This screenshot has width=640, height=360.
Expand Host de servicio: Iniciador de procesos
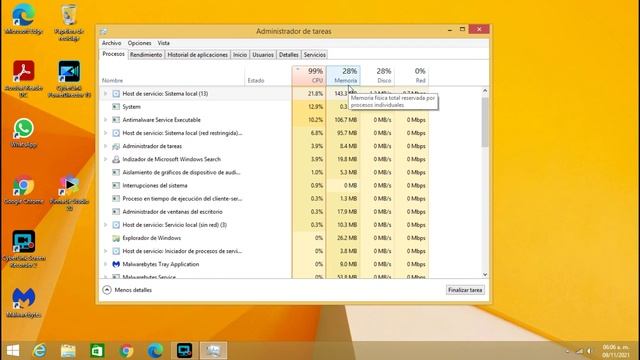click(x=106, y=251)
